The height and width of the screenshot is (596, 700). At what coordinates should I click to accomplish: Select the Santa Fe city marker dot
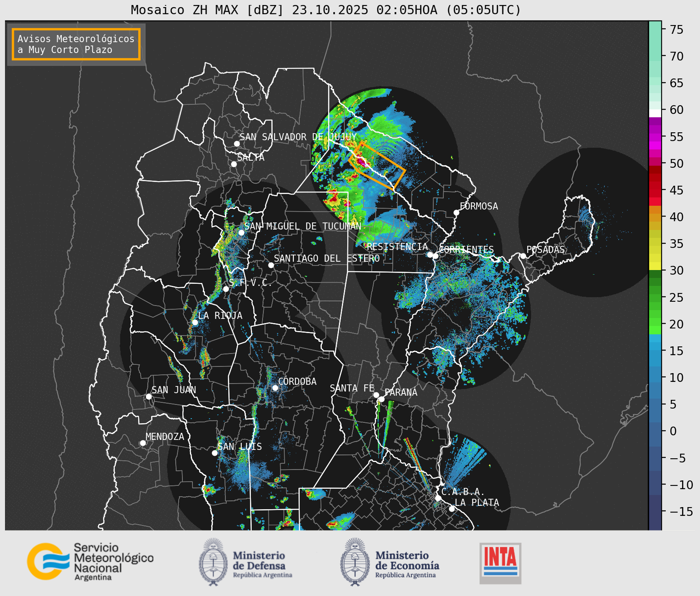click(x=376, y=395)
